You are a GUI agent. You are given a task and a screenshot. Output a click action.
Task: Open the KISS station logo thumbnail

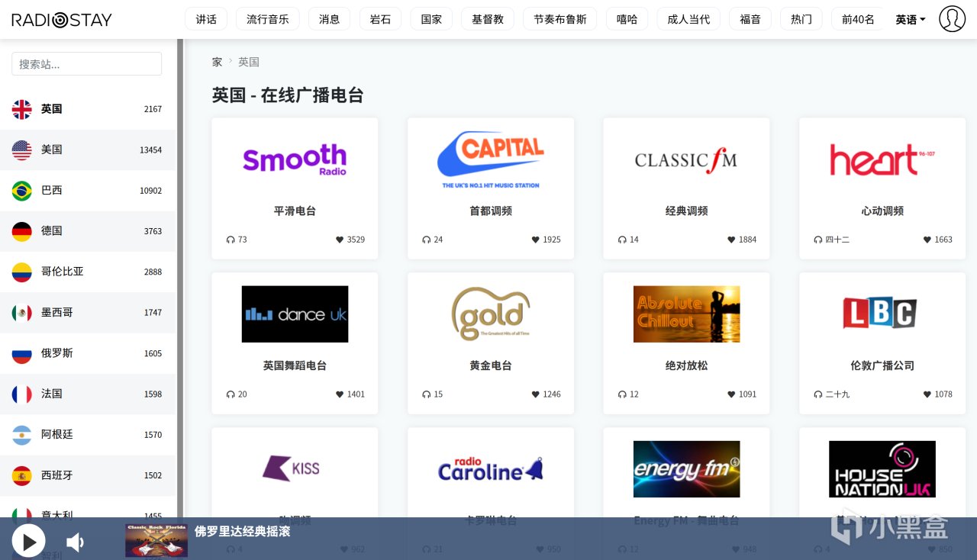pyautogui.click(x=295, y=468)
